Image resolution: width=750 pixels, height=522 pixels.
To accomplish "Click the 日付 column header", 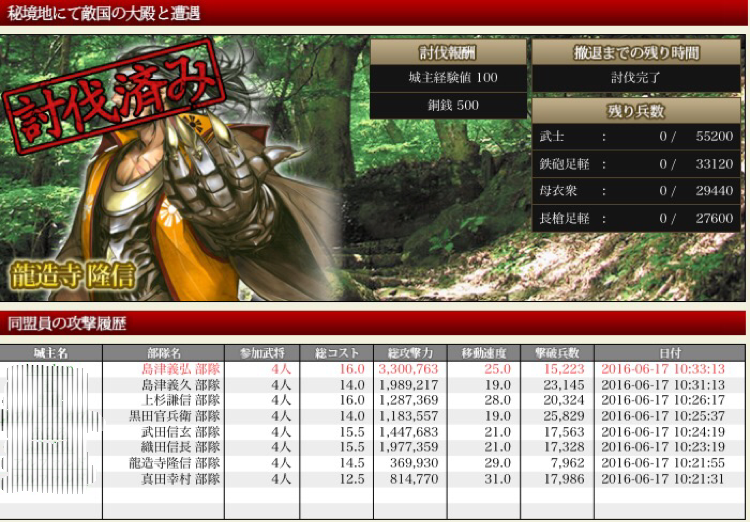I will point(670,353).
